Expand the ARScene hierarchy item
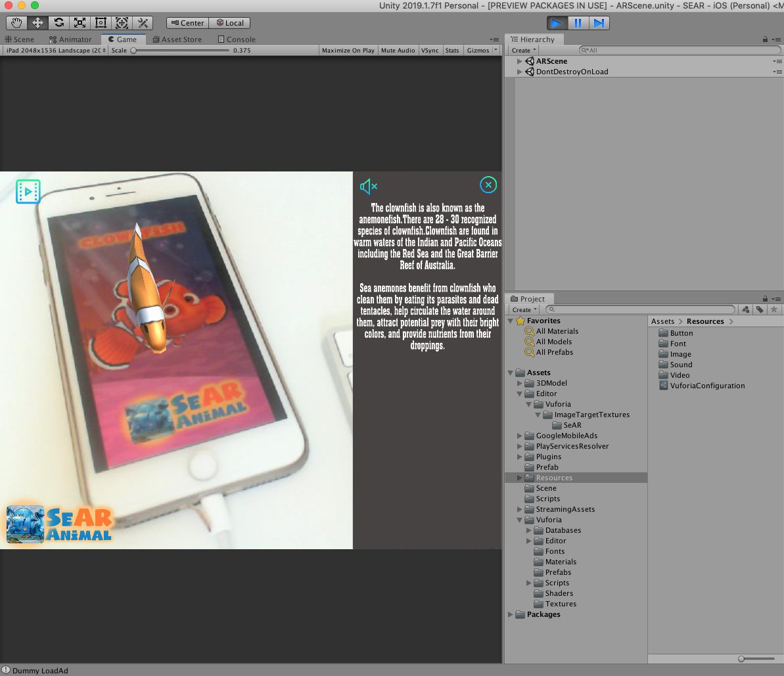Image resolution: width=784 pixels, height=676 pixels. point(520,61)
